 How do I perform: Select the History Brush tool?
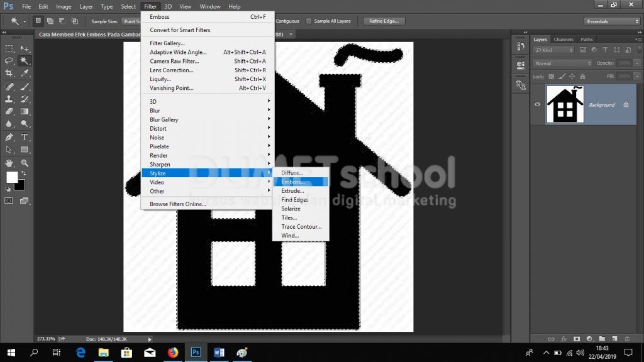(25, 99)
